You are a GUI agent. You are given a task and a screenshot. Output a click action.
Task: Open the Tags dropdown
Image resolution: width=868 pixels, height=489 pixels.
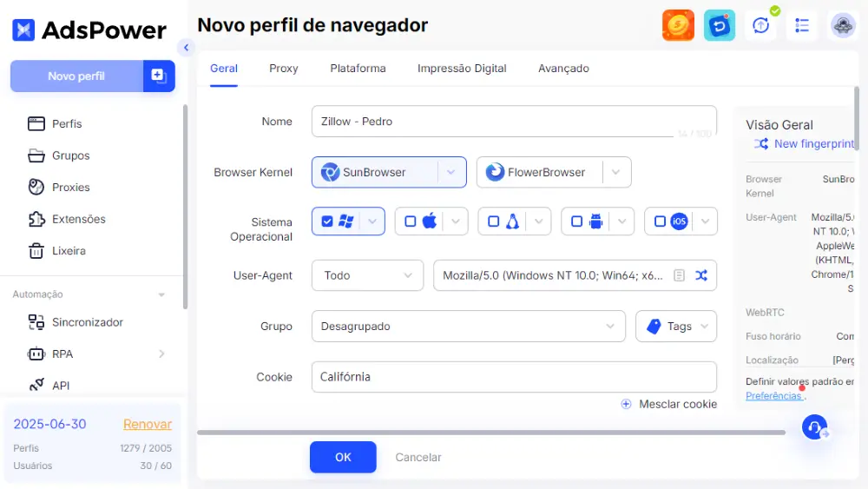pyautogui.click(x=676, y=327)
